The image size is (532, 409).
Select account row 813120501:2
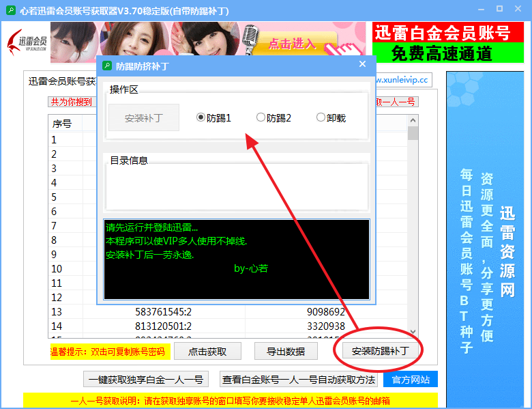(x=164, y=326)
